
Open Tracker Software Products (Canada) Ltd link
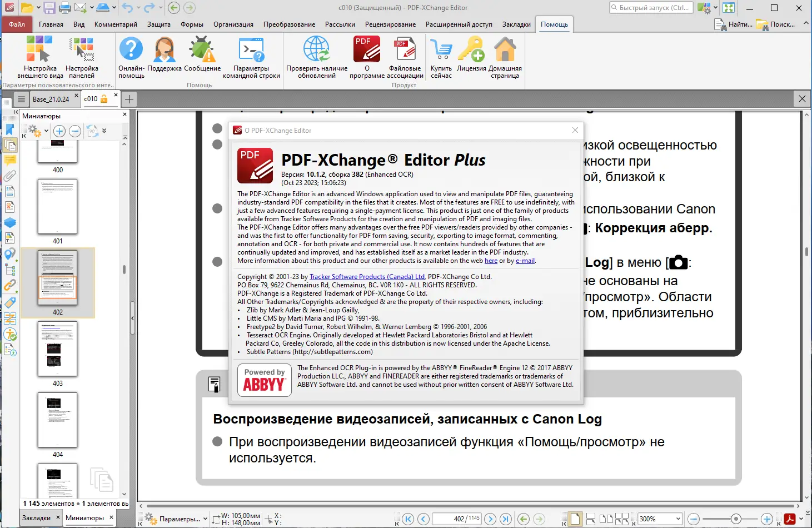[x=367, y=277]
